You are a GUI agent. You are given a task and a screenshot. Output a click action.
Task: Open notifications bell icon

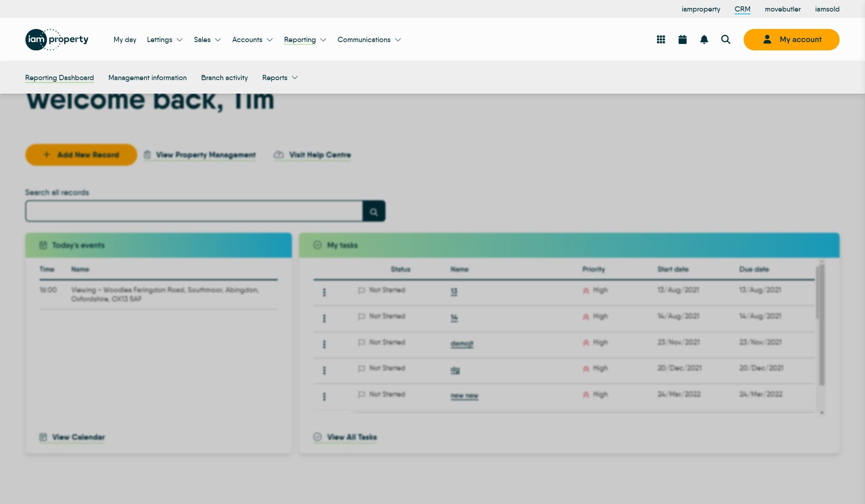(x=704, y=40)
